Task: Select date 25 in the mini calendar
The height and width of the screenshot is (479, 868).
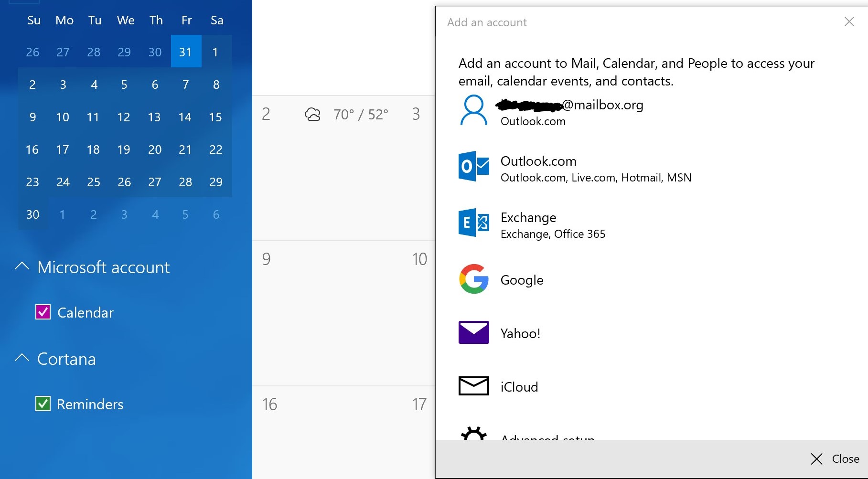Action: pos(94,182)
